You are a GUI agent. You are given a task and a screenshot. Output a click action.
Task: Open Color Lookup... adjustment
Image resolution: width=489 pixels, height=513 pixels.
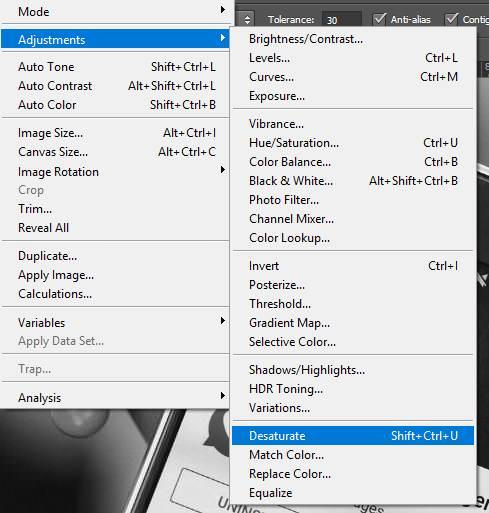(353, 238)
